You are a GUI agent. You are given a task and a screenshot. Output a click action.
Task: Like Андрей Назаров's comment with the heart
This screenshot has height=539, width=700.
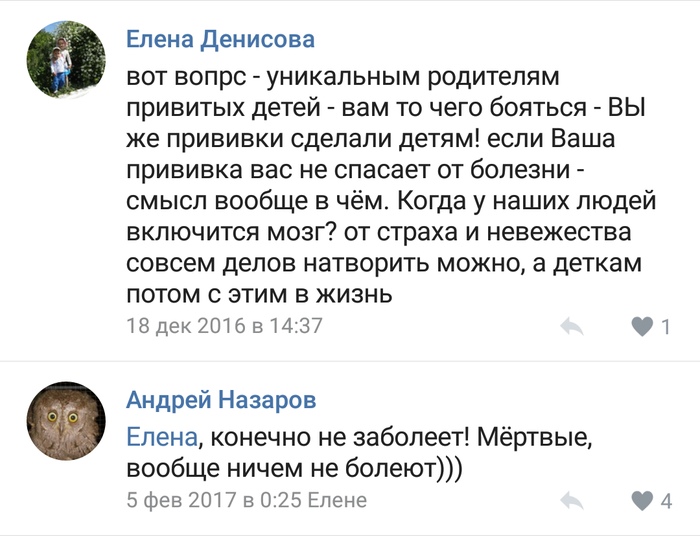pos(642,500)
